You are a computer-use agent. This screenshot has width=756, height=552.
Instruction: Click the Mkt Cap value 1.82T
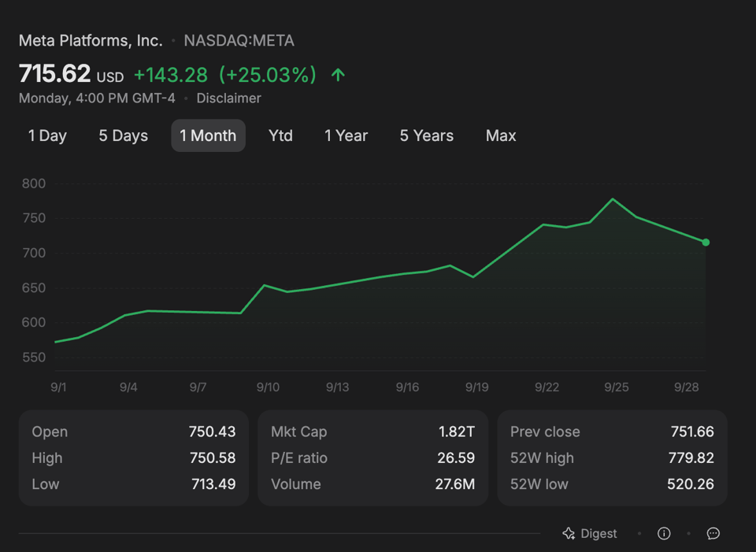point(457,432)
